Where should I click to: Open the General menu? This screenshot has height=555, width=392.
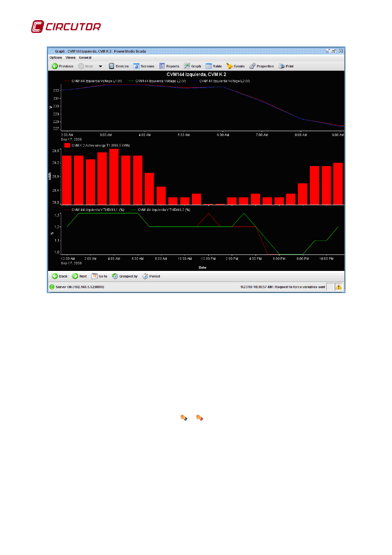(x=85, y=58)
